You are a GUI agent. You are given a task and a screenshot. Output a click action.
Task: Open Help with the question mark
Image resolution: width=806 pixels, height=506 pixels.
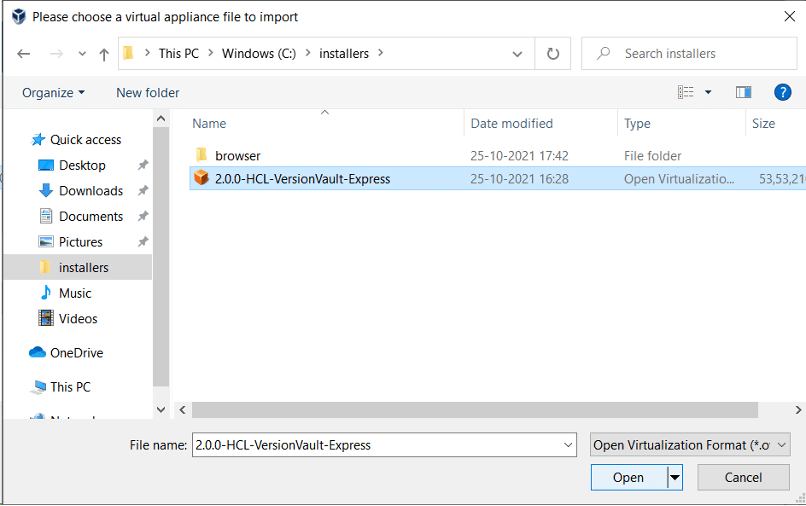782,93
